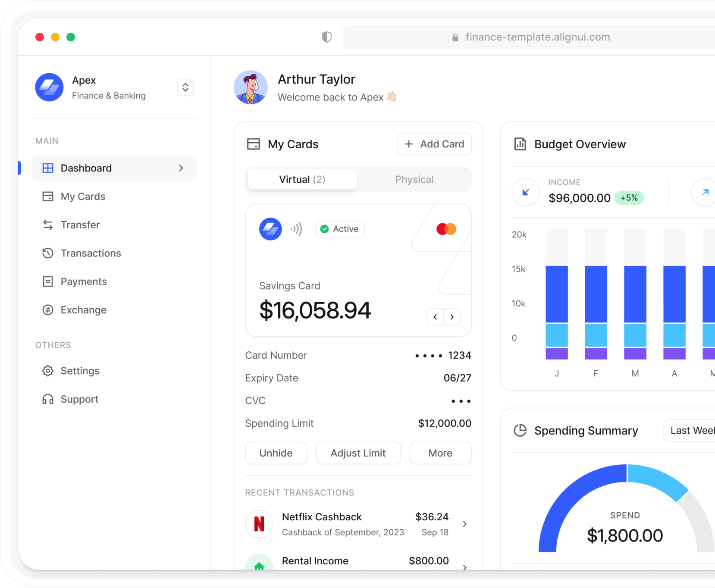The width and height of the screenshot is (715, 588).
Task: Click the income arrow icon in Budget Overview
Action: tap(526, 192)
